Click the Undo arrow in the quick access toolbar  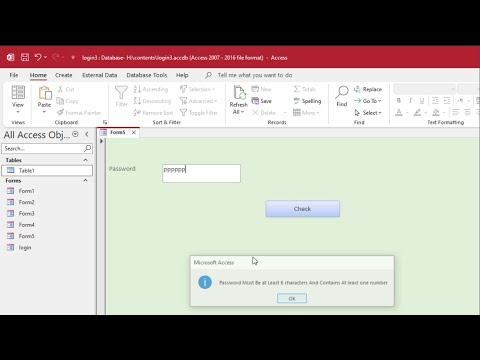click(x=38, y=57)
